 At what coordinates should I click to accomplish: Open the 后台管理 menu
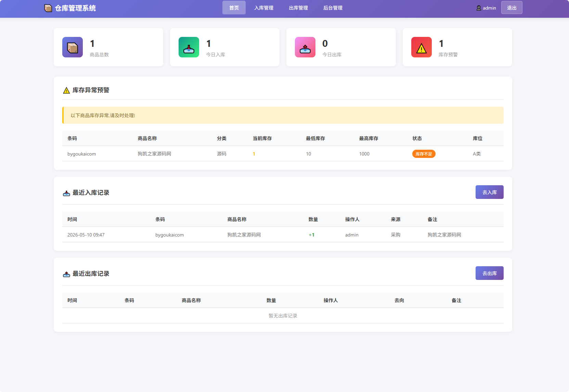pyautogui.click(x=333, y=8)
